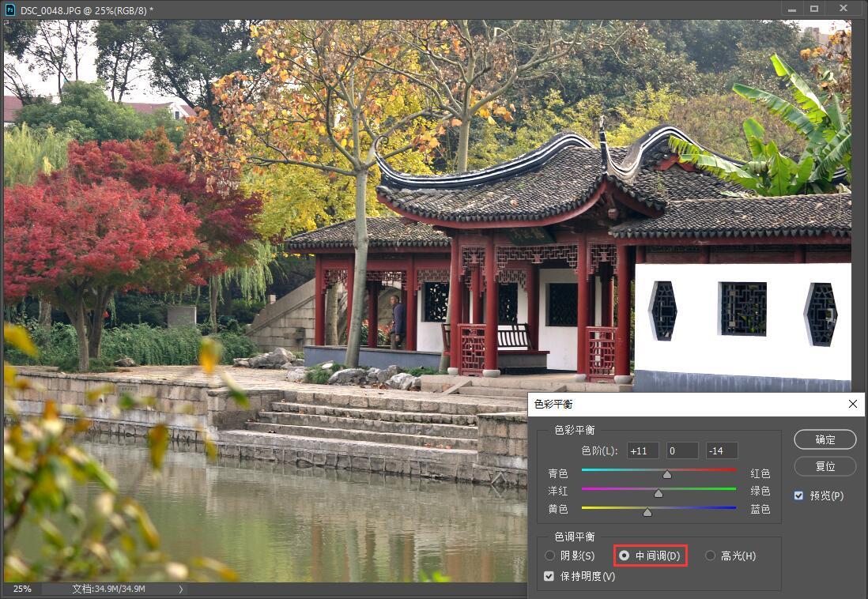Click the 洋红 label

coord(558,491)
